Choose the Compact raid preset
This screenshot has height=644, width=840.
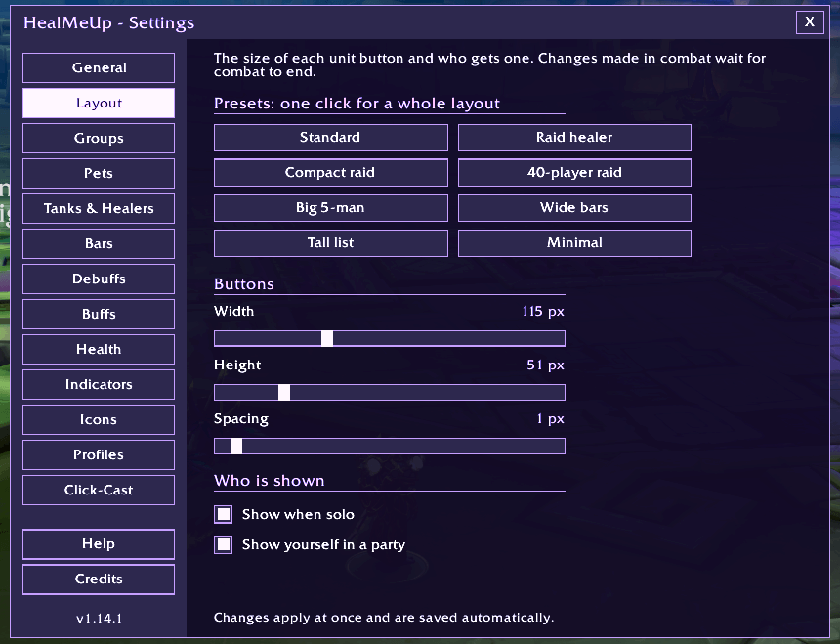pos(330,173)
